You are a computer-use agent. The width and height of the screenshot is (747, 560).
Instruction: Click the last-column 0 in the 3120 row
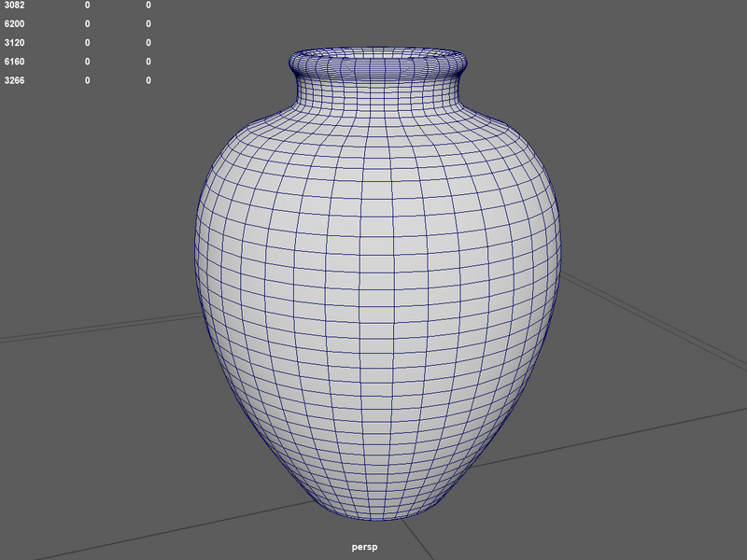click(x=148, y=43)
